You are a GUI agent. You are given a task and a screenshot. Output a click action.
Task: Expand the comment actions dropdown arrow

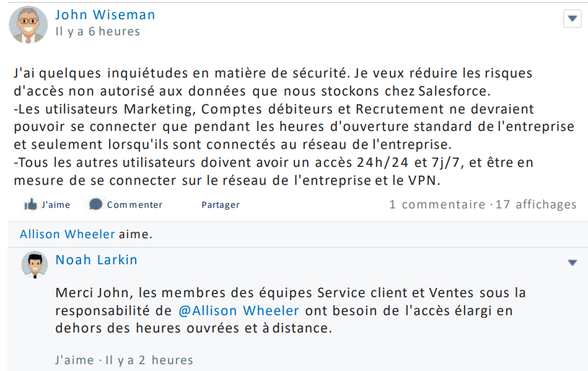(573, 263)
